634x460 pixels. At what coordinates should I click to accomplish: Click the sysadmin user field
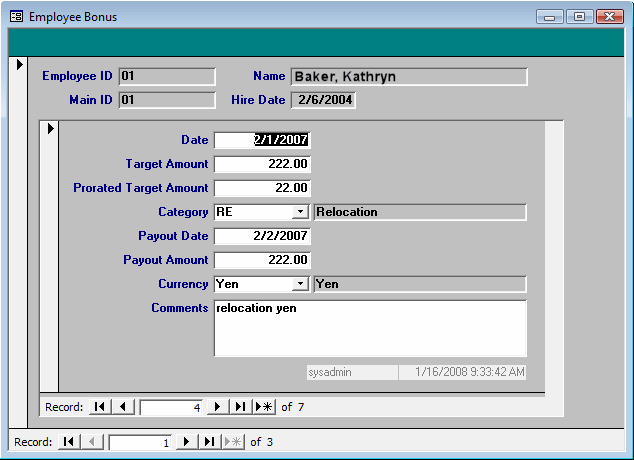[x=352, y=372]
